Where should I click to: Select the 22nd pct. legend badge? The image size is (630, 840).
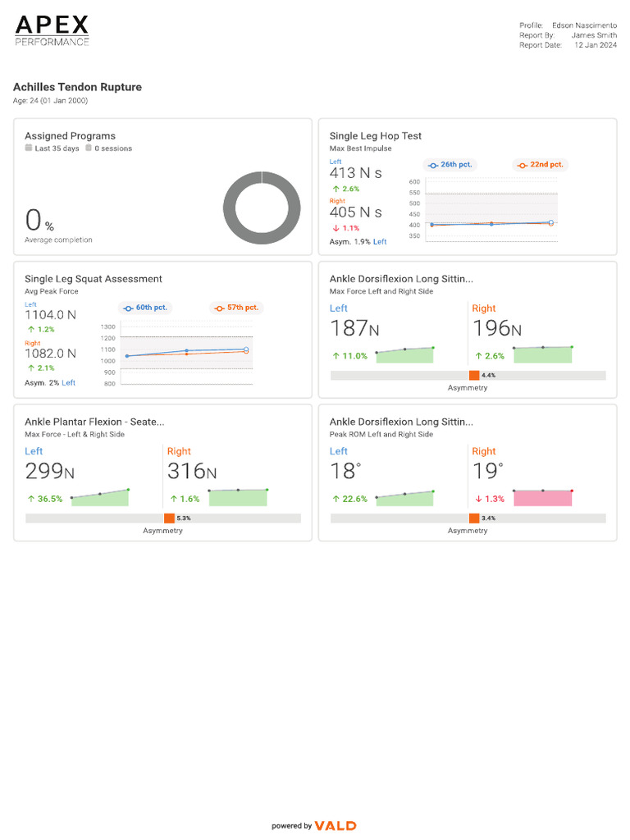tap(541, 165)
